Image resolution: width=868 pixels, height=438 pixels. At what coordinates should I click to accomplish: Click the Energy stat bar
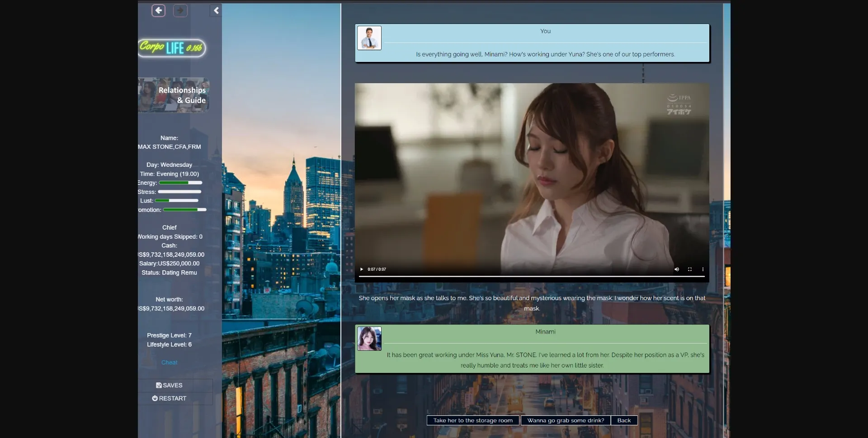180,183
